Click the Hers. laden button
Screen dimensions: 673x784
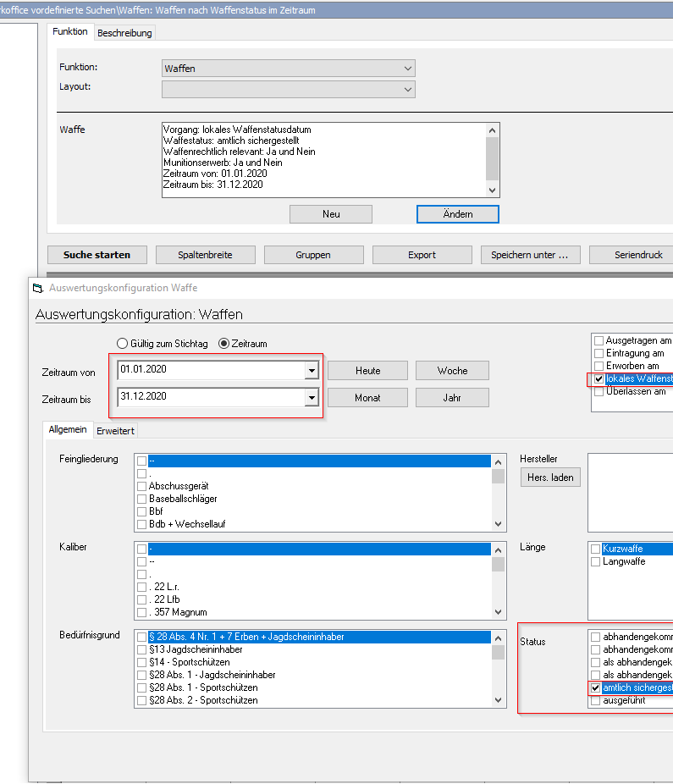(550, 478)
